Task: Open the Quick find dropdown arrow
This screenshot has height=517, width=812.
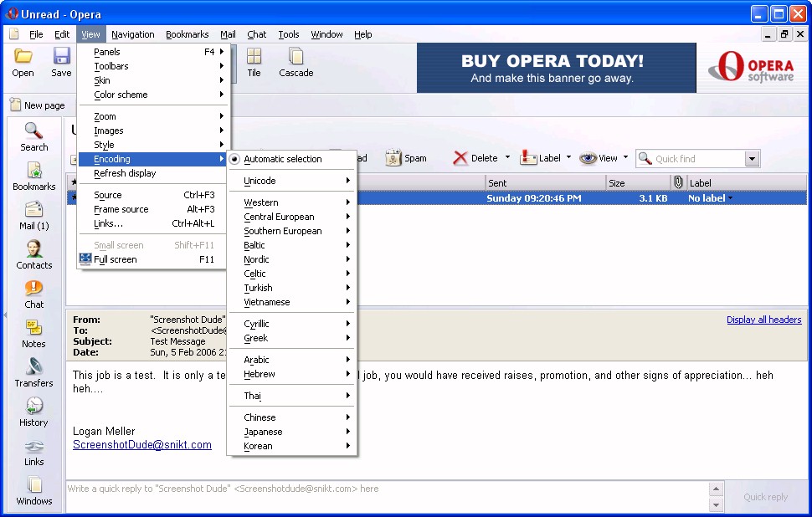Action: [x=752, y=159]
